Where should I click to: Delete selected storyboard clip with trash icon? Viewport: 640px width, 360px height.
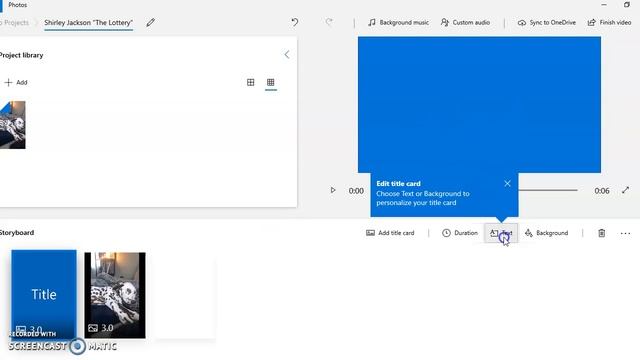click(x=602, y=233)
